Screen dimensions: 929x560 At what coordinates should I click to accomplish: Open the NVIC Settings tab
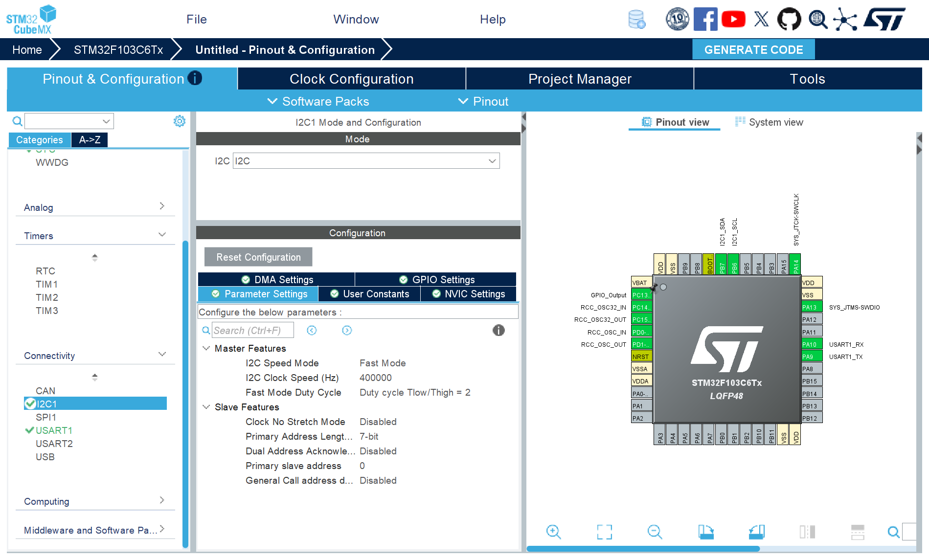tap(469, 293)
